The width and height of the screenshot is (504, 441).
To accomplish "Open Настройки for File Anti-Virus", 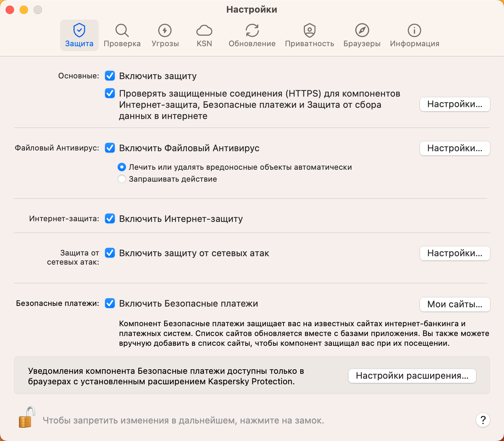I will click(x=455, y=148).
